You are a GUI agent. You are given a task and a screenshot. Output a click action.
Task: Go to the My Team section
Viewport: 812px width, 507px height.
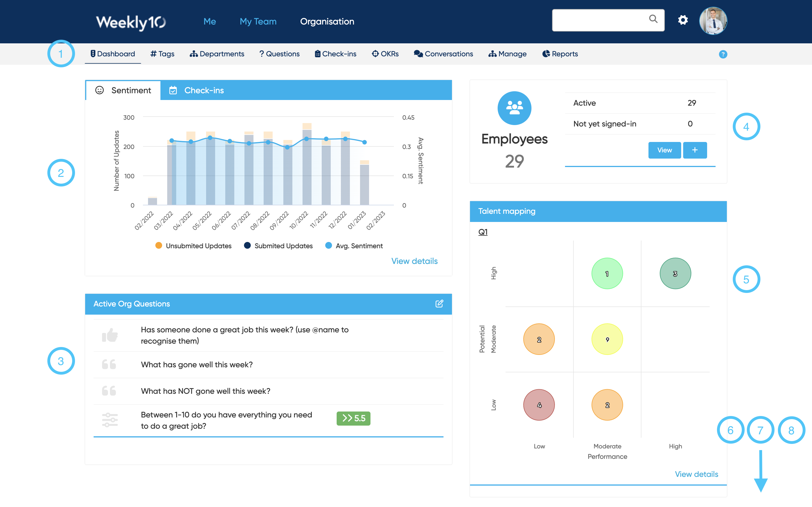(258, 21)
